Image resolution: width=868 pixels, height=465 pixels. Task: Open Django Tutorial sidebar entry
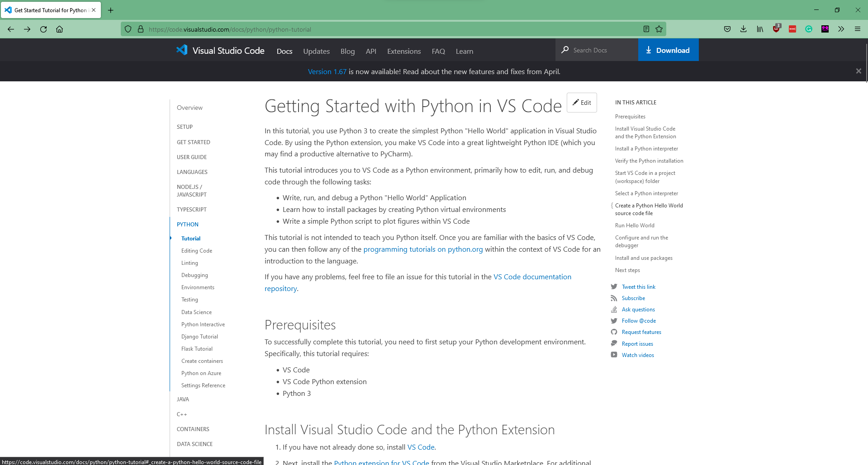pos(199,336)
